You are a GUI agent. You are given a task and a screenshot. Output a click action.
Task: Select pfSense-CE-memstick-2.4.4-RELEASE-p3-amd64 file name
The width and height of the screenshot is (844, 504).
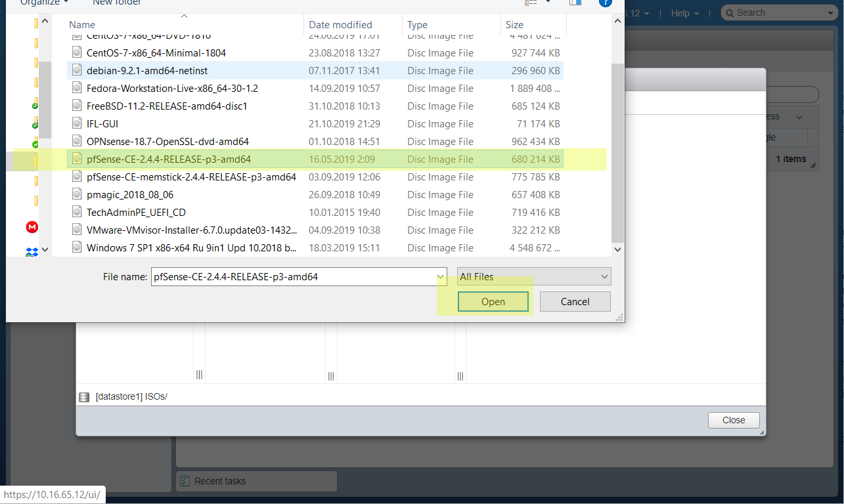191,177
